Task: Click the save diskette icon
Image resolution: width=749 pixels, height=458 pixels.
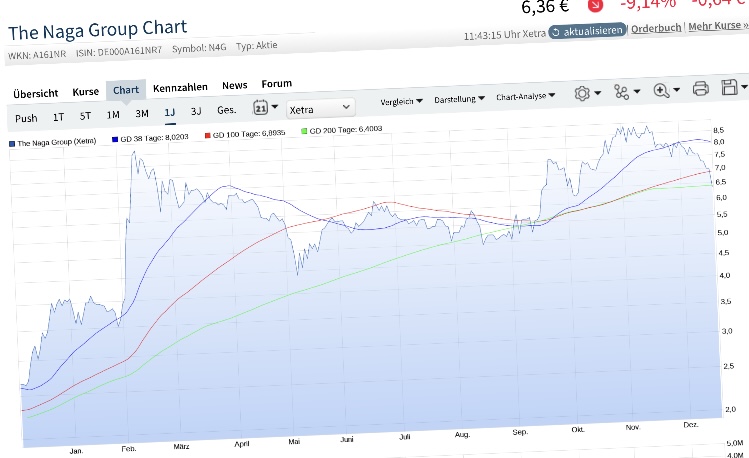Action: [x=729, y=88]
